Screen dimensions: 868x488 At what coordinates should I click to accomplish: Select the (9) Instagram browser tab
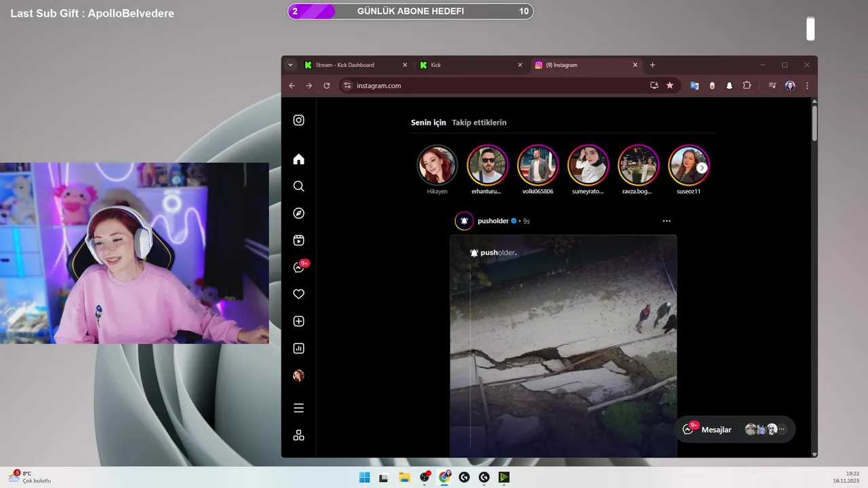point(586,65)
